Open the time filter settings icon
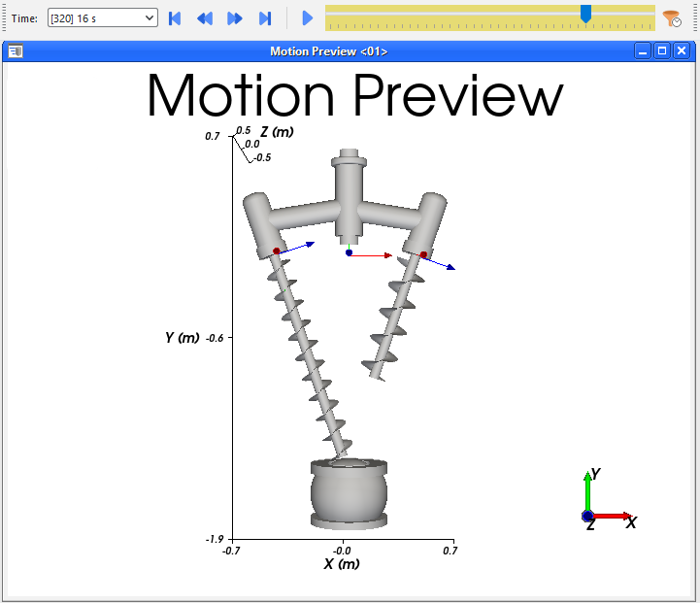700x603 pixels. click(x=672, y=18)
